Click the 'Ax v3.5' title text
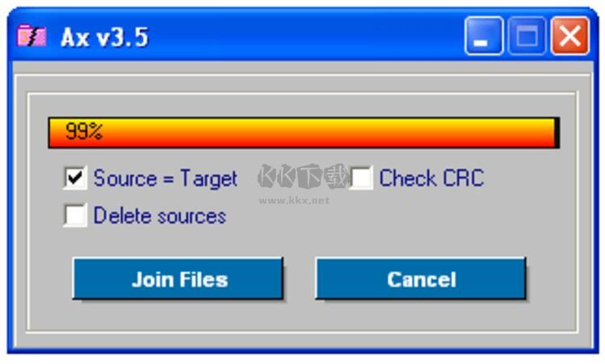Screen dimensions: 605x364 click(x=104, y=37)
